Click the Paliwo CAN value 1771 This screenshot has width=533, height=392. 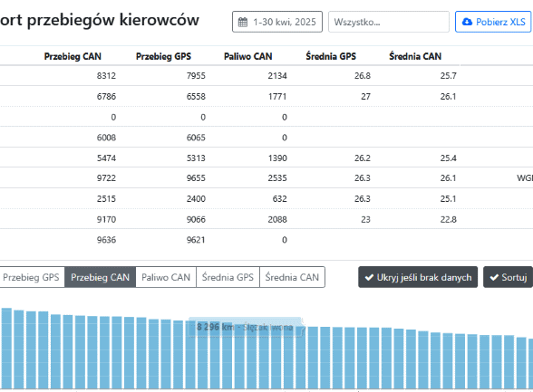pyautogui.click(x=277, y=97)
